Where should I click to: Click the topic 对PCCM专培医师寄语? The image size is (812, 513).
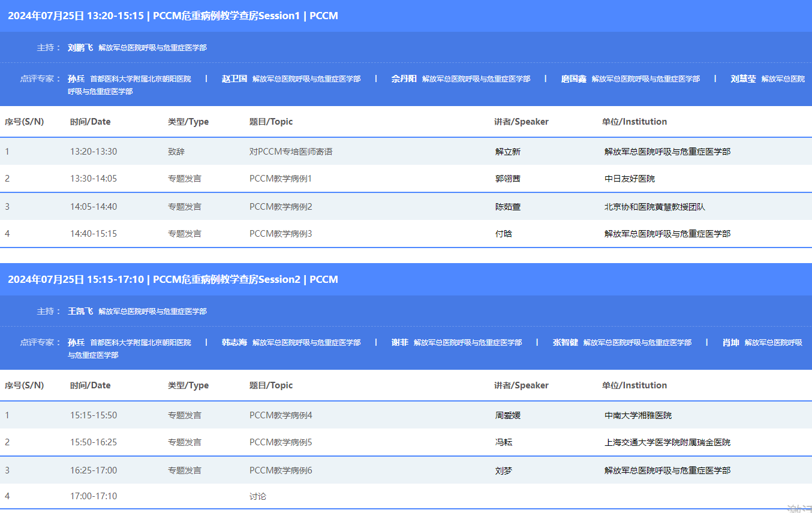[x=291, y=152]
